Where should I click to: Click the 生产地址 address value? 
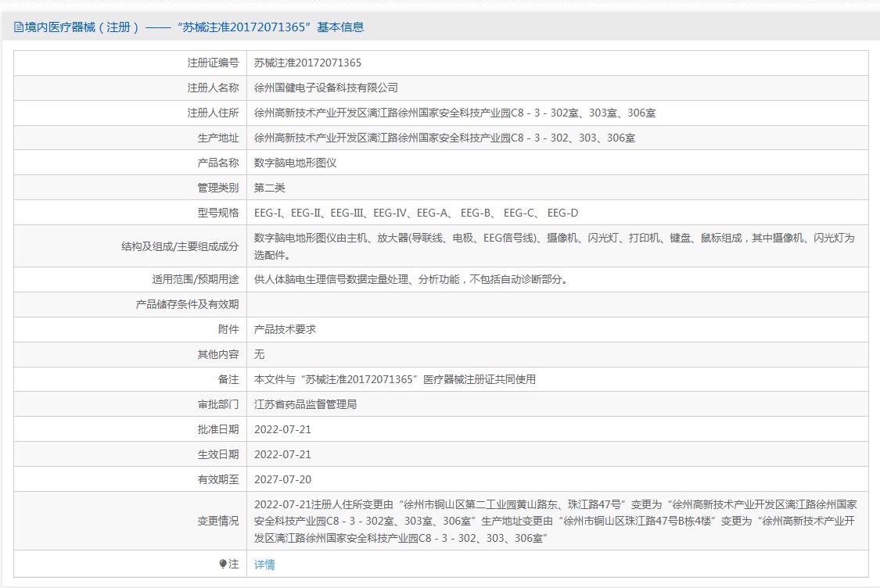[444, 138]
